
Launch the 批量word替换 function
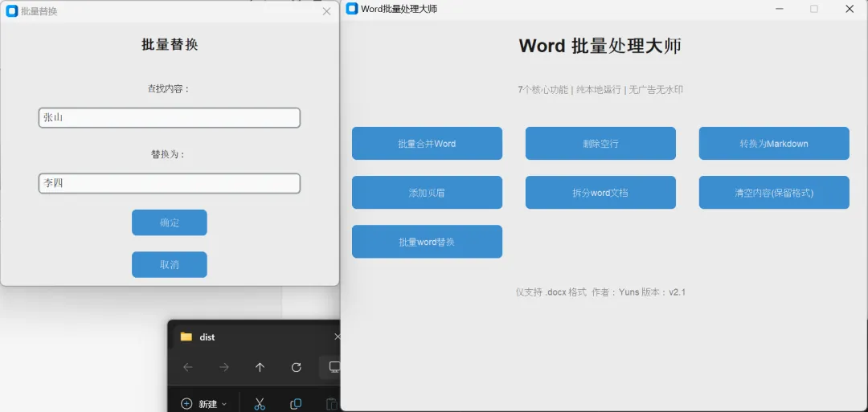(427, 242)
